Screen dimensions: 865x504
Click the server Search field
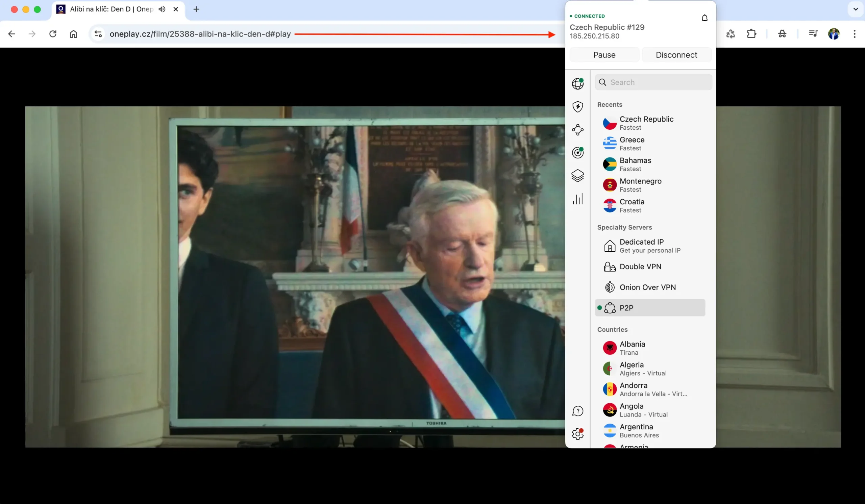pyautogui.click(x=653, y=82)
